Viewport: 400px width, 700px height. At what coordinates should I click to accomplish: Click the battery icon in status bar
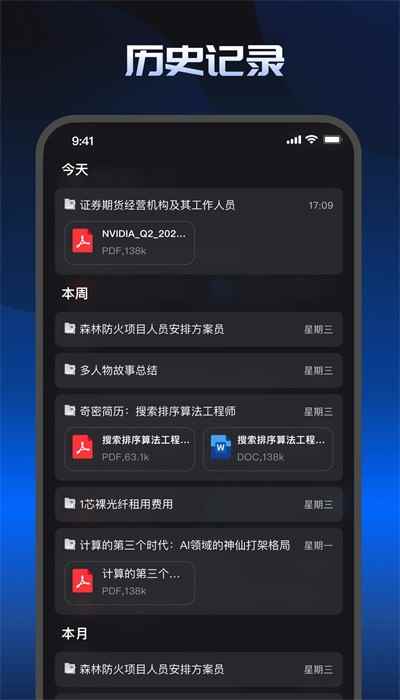333,140
